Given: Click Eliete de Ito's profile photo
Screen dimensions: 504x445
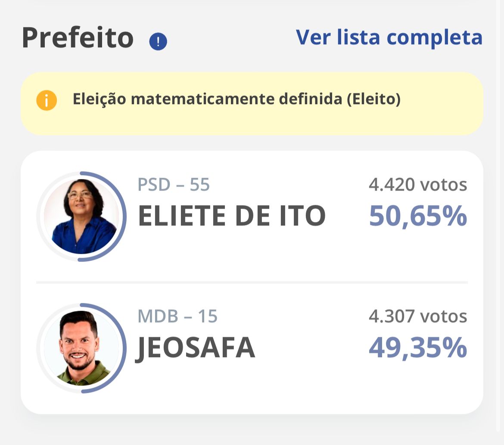Looking at the screenshot, I should [81, 216].
